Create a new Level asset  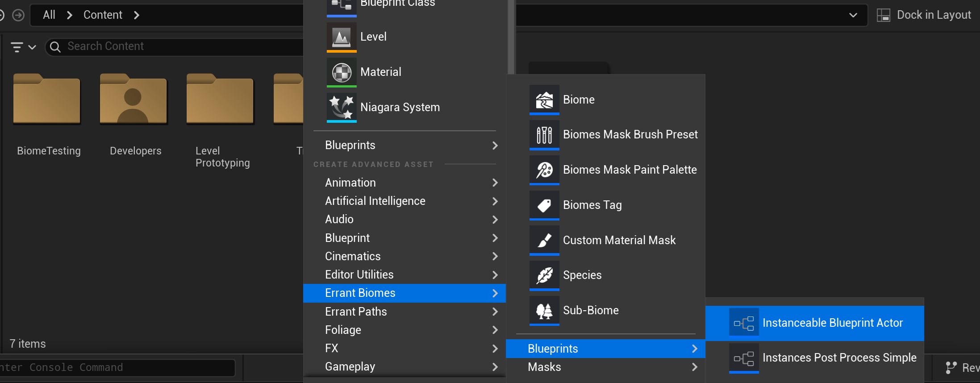[x=373, y=37]
